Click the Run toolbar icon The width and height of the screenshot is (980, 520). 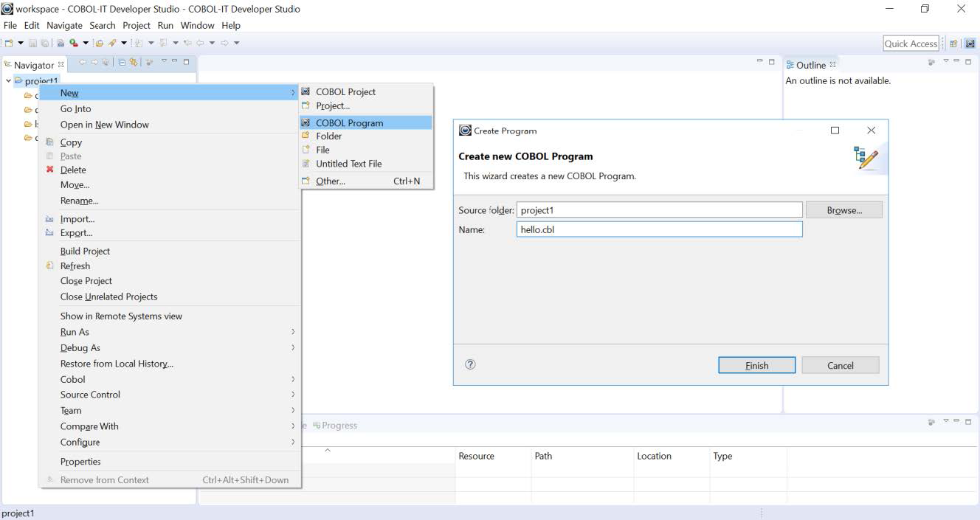coord(74,44)
